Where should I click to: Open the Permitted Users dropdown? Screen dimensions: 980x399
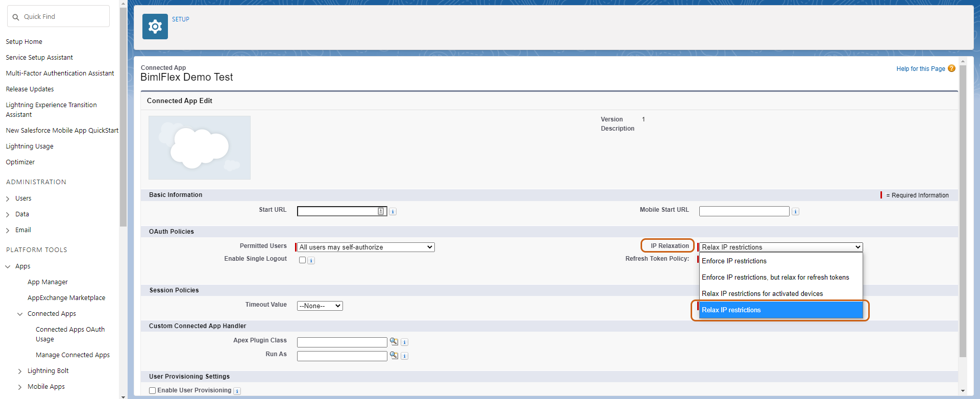coord(366,247)
